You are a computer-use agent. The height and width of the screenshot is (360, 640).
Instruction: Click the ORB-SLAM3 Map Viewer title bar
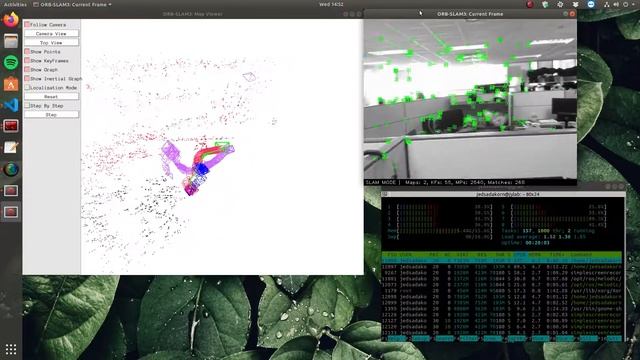coord(192,14)
